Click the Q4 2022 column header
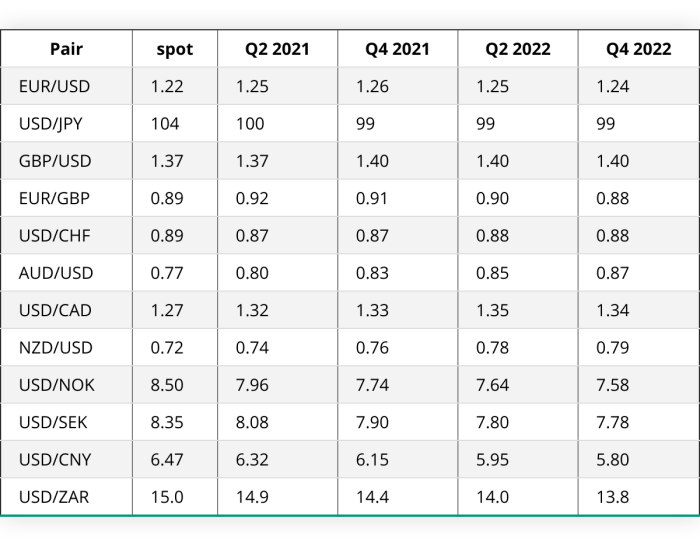Viewport: 700px width, 546px height. coord(638,49)
